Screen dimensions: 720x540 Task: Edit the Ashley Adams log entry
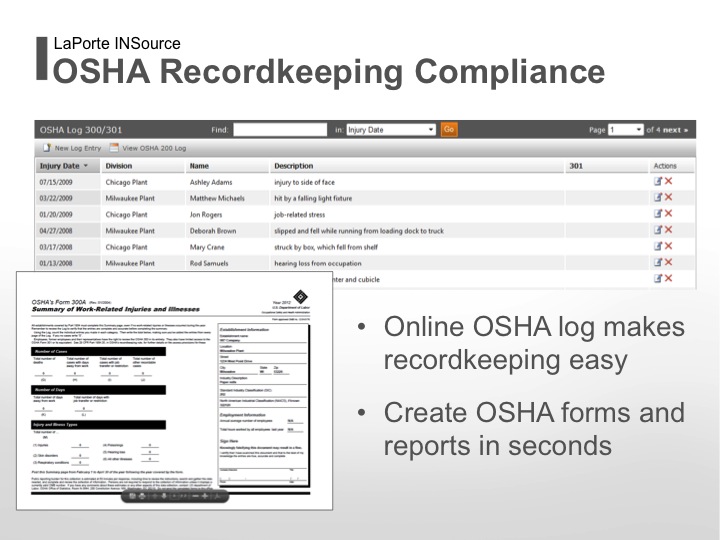(658, 181)
